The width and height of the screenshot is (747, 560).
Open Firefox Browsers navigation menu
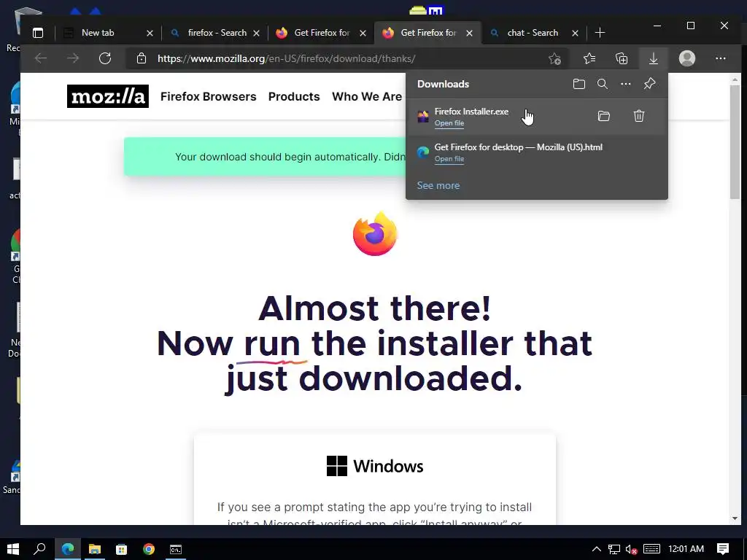(x=208, y=97)
